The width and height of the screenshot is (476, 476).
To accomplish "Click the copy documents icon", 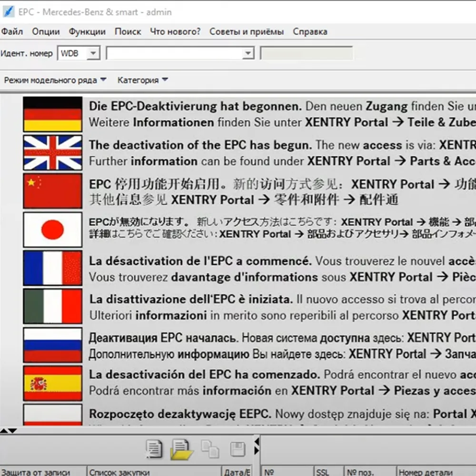I will (210, 449).
